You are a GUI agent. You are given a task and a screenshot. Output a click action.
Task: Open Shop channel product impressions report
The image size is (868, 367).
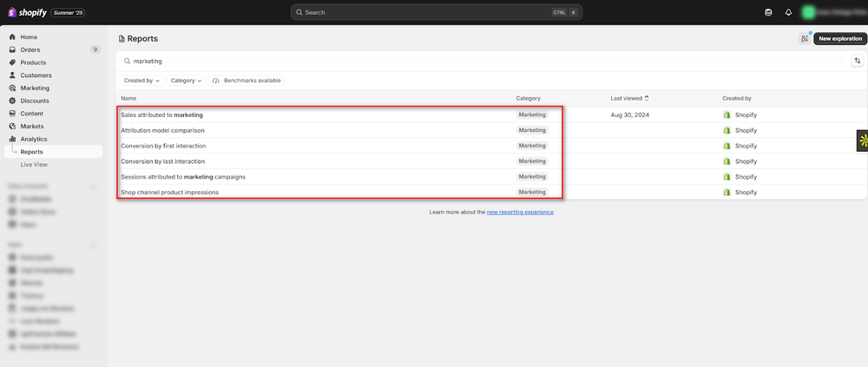pos(170,193)
